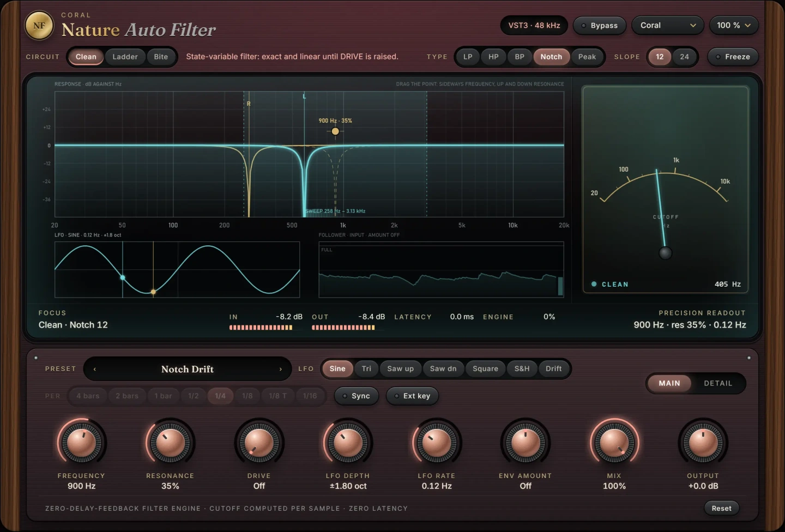Click the ENV AMOUNT knob

pos(526,442)
